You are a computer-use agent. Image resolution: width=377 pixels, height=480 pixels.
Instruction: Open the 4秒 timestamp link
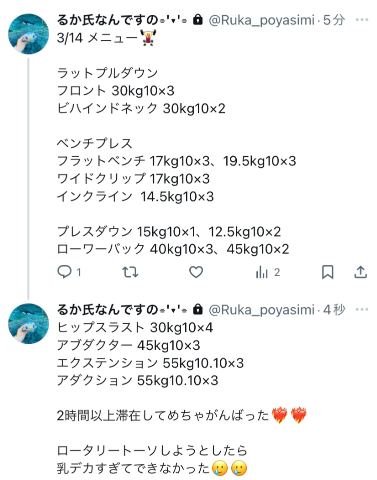(334, 310)
